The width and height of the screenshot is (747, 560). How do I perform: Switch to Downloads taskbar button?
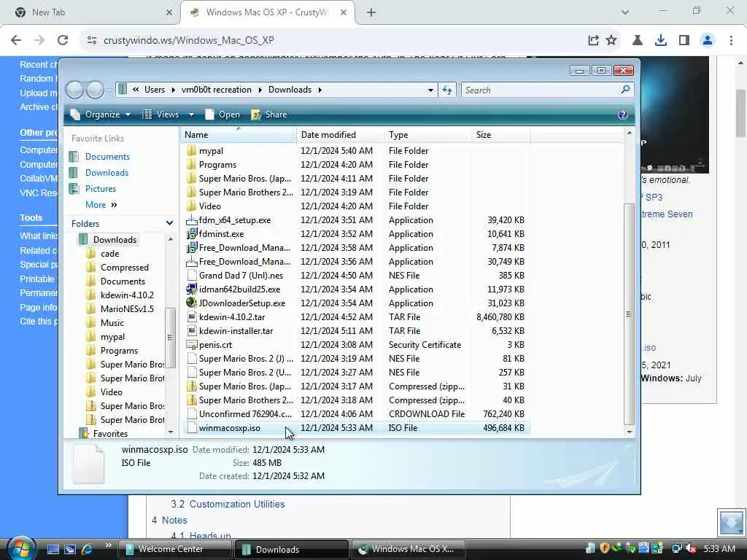tap(290, 549)
